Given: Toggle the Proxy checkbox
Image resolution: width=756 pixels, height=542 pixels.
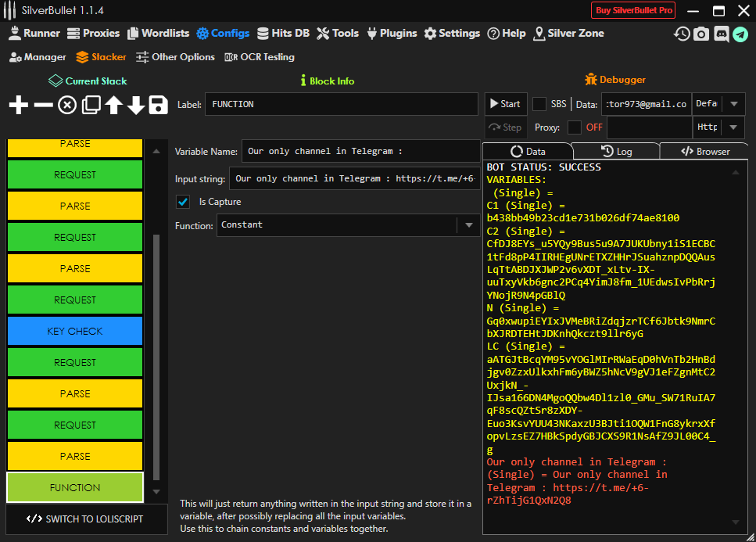Looking at the screenshot, I should 575,127.
